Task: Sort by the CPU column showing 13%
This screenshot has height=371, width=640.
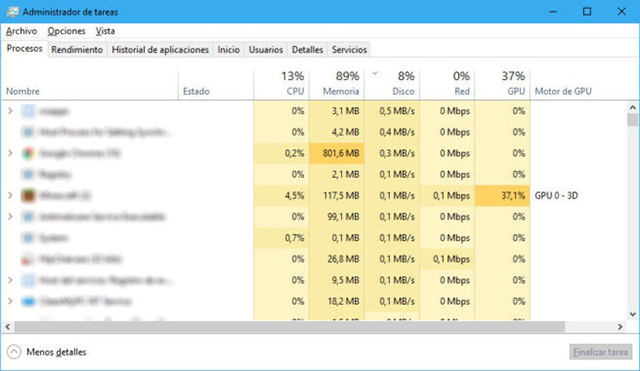Action: click(281, 85)
